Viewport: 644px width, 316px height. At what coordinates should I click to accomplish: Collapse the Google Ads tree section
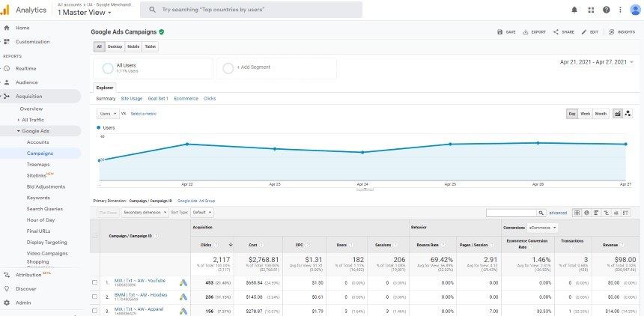point(19,131)
